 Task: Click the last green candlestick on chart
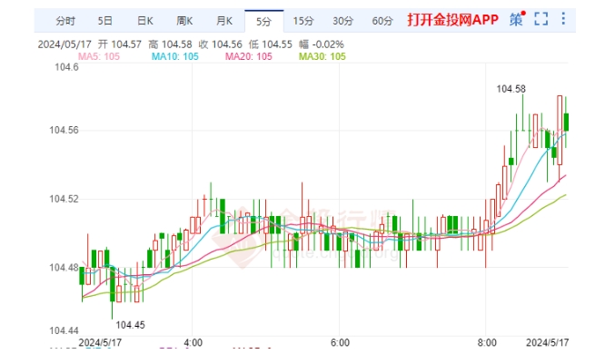click(x=566, y=123)
